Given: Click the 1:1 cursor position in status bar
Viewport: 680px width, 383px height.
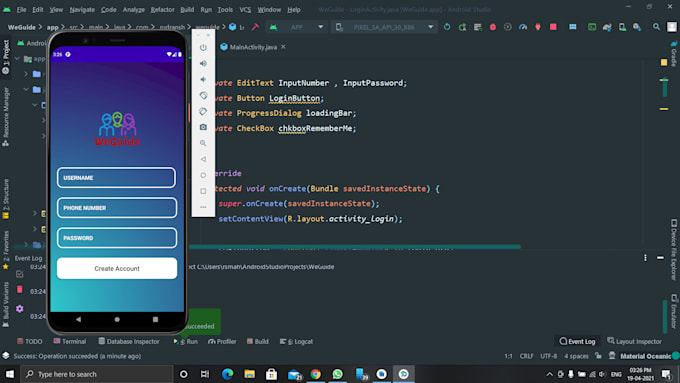Looking at the screenshot, I should pyautogui.click(x=508, y=356).
